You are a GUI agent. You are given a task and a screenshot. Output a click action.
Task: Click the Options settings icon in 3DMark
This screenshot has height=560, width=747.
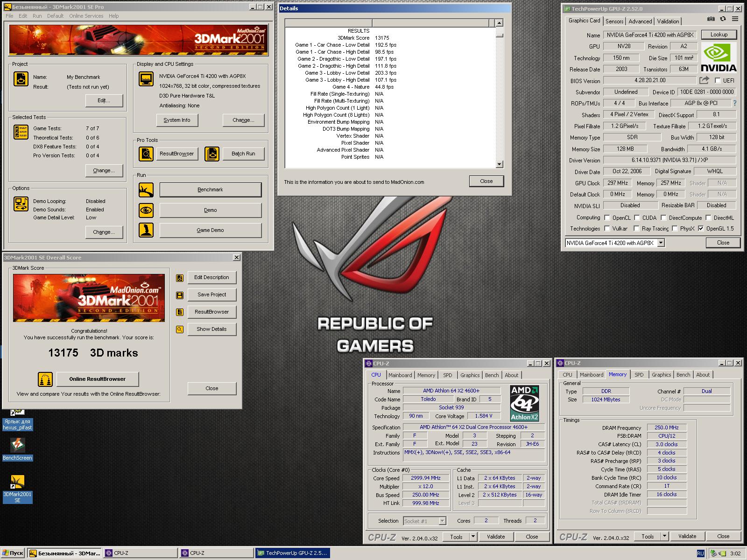click(x=21, y=204)
